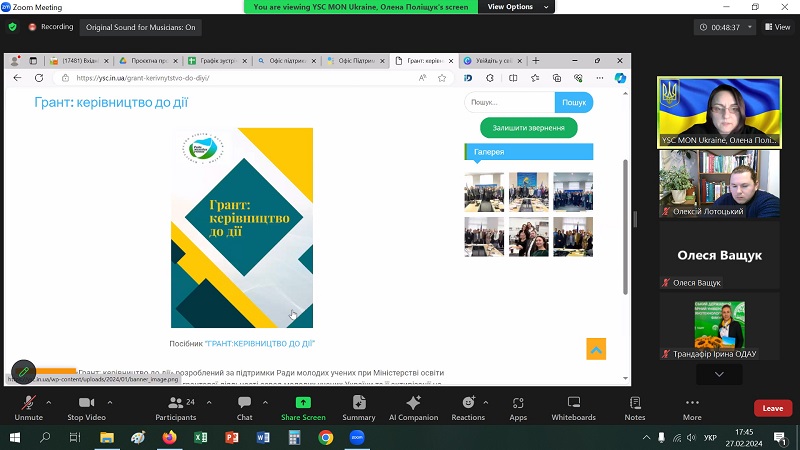Screen dimensions: 800x450
Task: Open the AI Companion
Action: 413,407
